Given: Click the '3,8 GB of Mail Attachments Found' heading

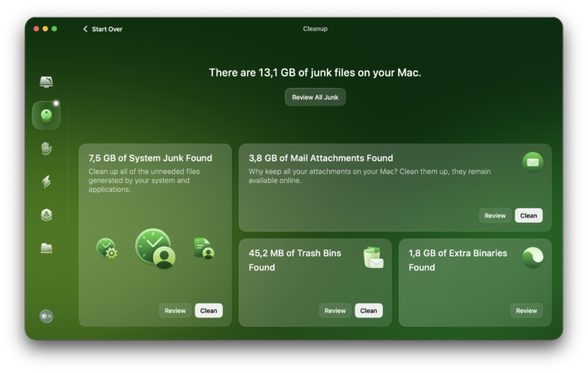Looking at the screenshot, I should tap(321, 158).
